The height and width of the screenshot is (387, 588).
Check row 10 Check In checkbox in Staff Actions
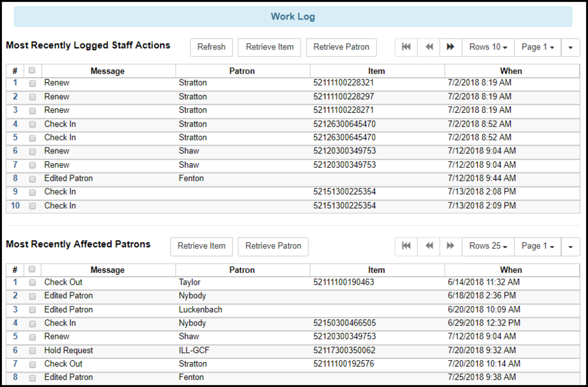pyautogui.click(x=33, y=206)
